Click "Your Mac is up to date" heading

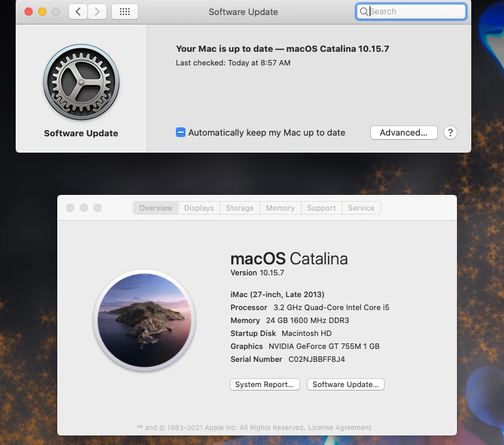tap(224, 49)
